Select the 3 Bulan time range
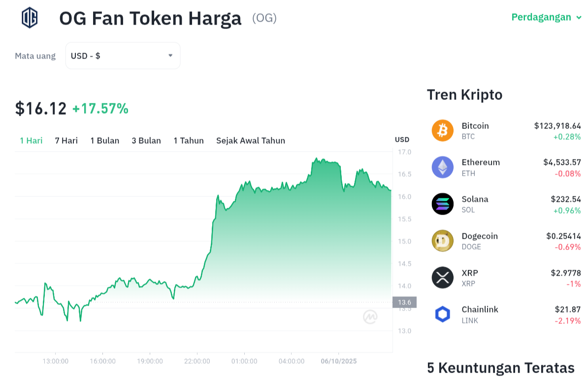588x380 pixels. point(146,141)
